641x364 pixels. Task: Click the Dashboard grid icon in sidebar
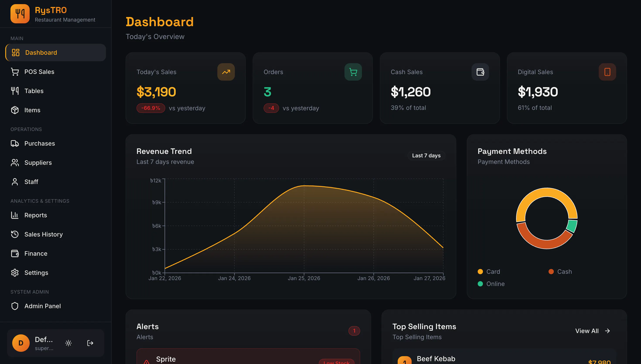click(15, 53)
